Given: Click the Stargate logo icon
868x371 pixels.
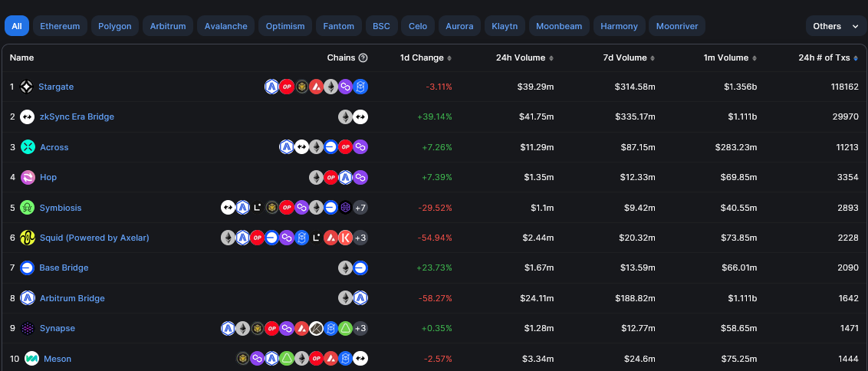Looking at the screenshot, I should click(27, 87).
